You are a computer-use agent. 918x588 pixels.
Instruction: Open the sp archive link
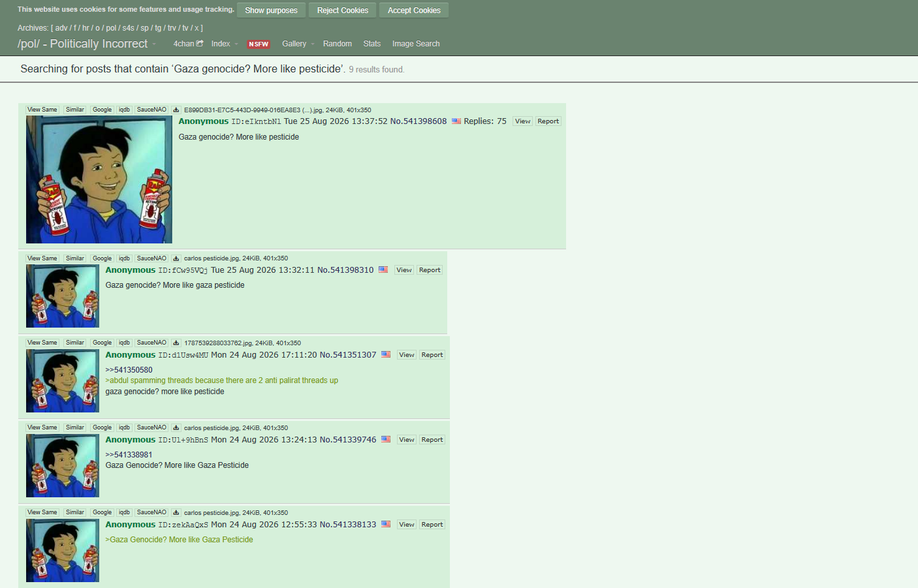click(144, 28)
